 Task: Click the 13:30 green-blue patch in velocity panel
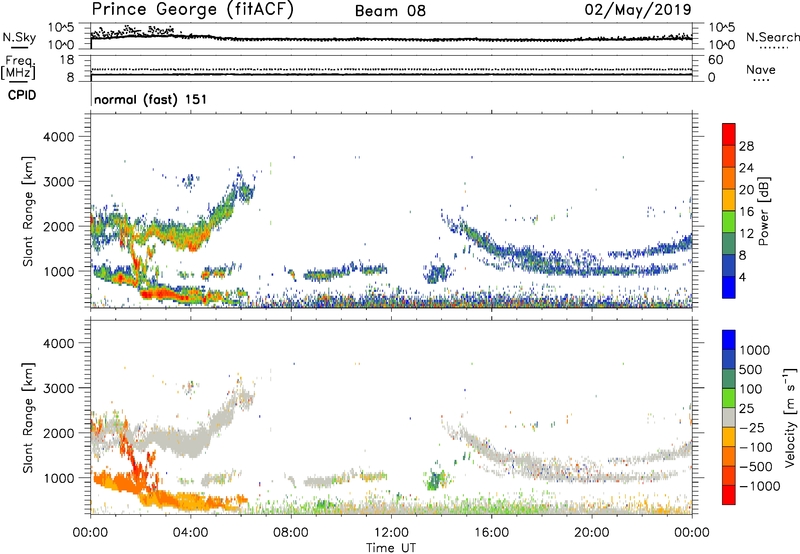434,480
